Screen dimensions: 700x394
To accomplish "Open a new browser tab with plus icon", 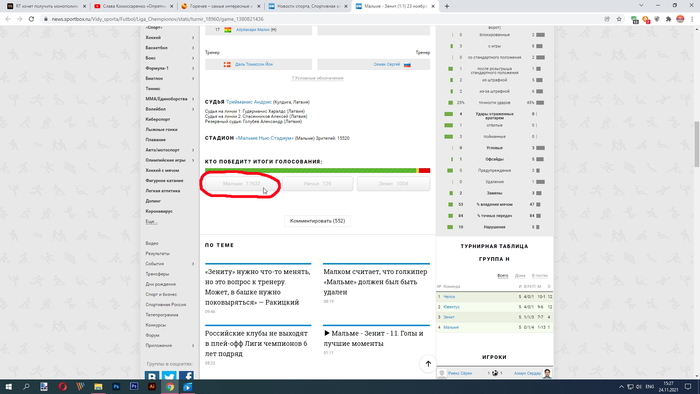I will (447, 6).
